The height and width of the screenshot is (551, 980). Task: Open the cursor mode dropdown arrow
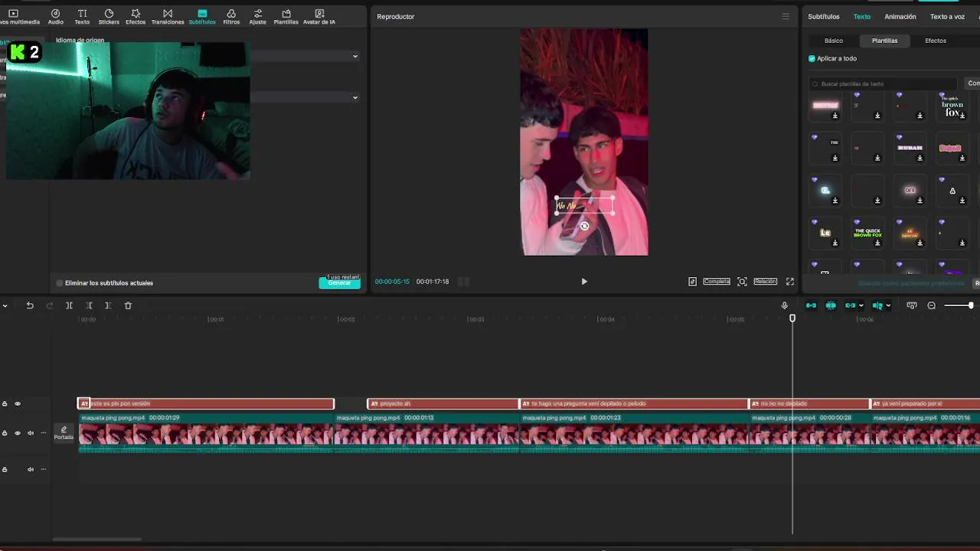tap(5, 305)
